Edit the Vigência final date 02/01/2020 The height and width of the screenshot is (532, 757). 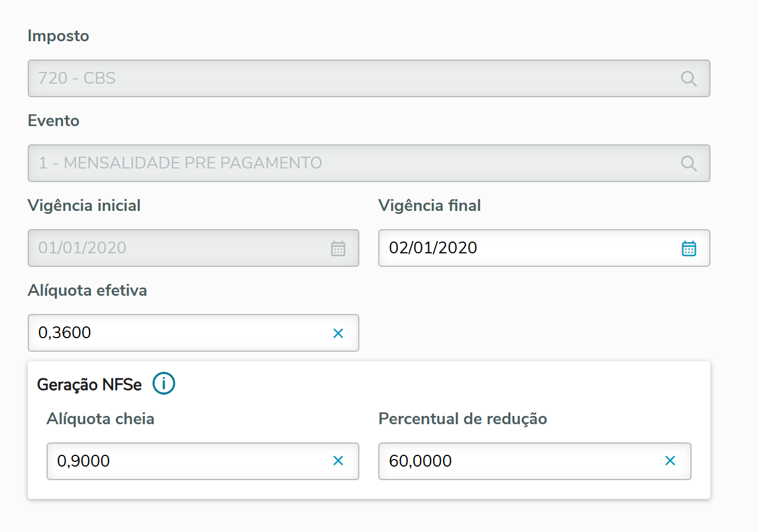pyautogui.click(x=524, y=248)
